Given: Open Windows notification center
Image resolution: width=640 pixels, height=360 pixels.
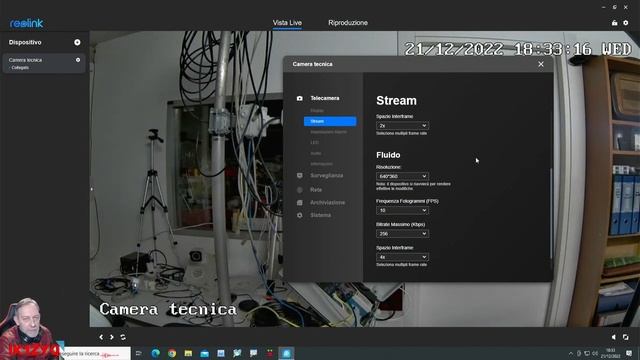Looking at the screenshot, I should point(629,353).
